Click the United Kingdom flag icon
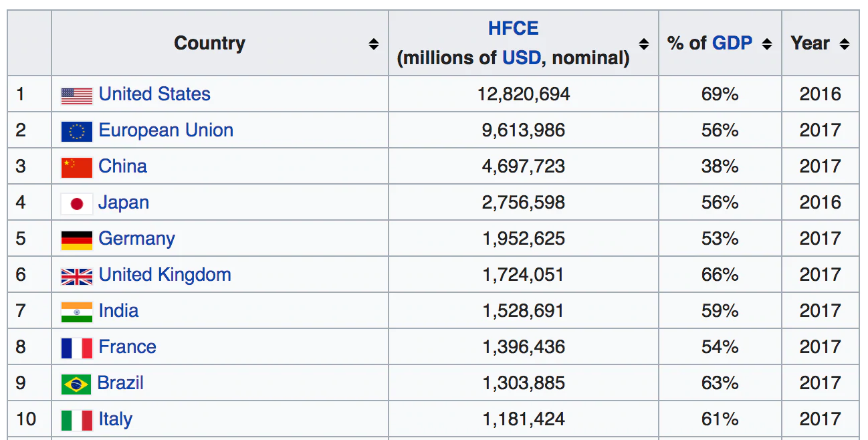 pyautogui.click(x=77, y=276)
